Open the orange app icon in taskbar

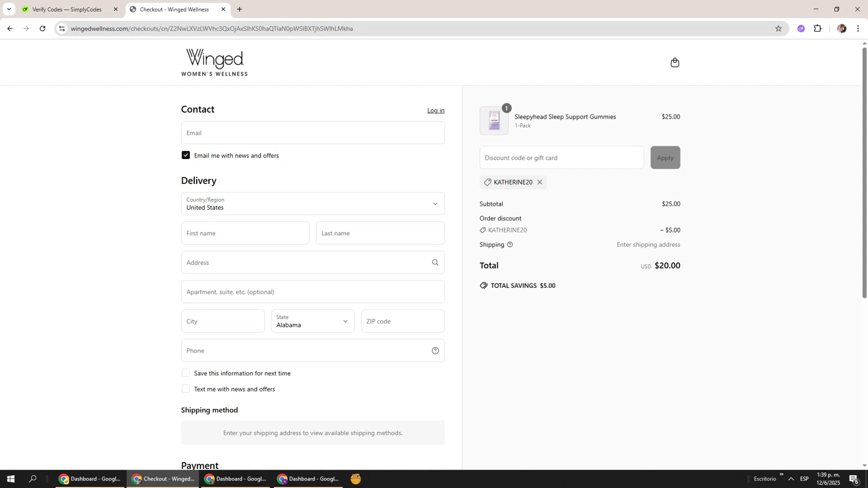356,479
